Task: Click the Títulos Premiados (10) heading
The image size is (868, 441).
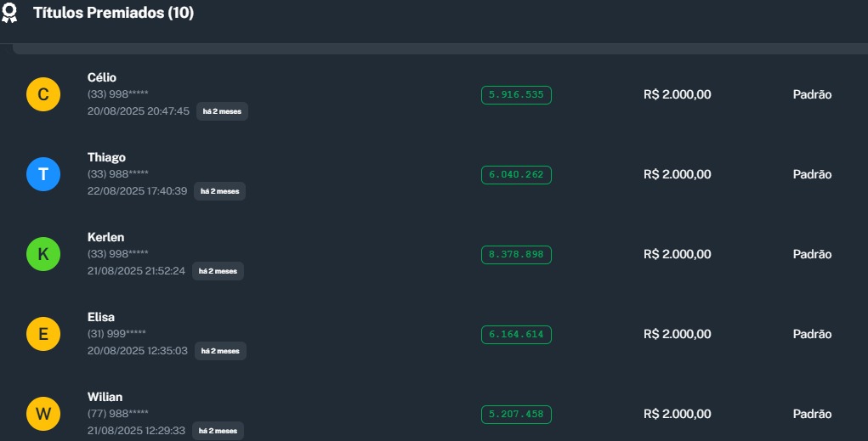Action: 113,14
